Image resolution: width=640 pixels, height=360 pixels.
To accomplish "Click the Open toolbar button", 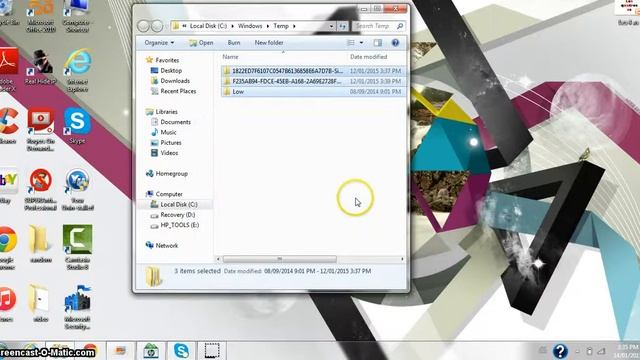I will [201, 42].
